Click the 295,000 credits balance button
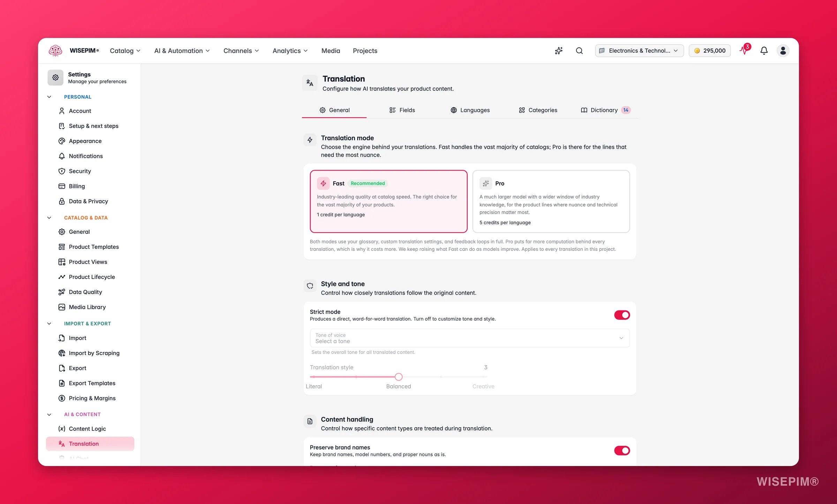 click(x=710, y=51)
